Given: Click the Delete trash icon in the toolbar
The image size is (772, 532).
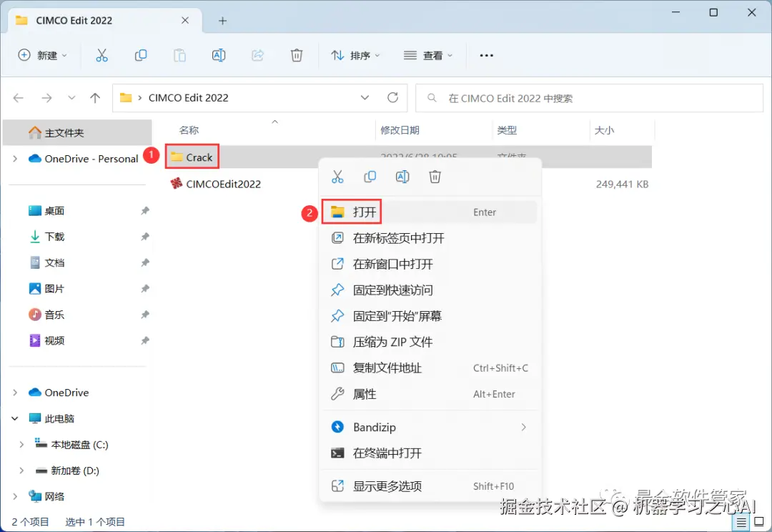Looking at the screenshot, I should click(297, 55).
